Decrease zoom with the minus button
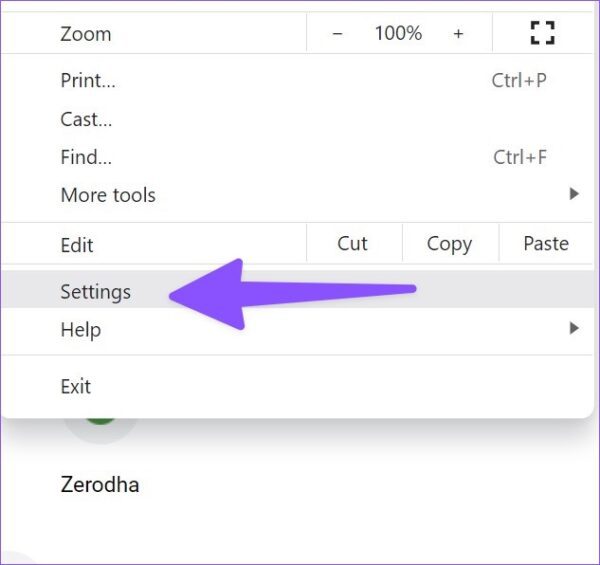The width and height of the screenshot is (600, 565). (x=337, y=34)
